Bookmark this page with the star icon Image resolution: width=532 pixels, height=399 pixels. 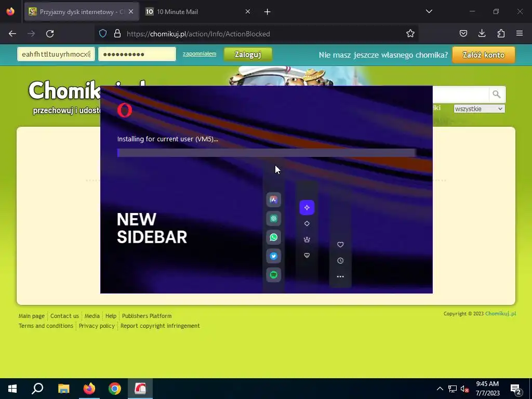pos(410,34)
